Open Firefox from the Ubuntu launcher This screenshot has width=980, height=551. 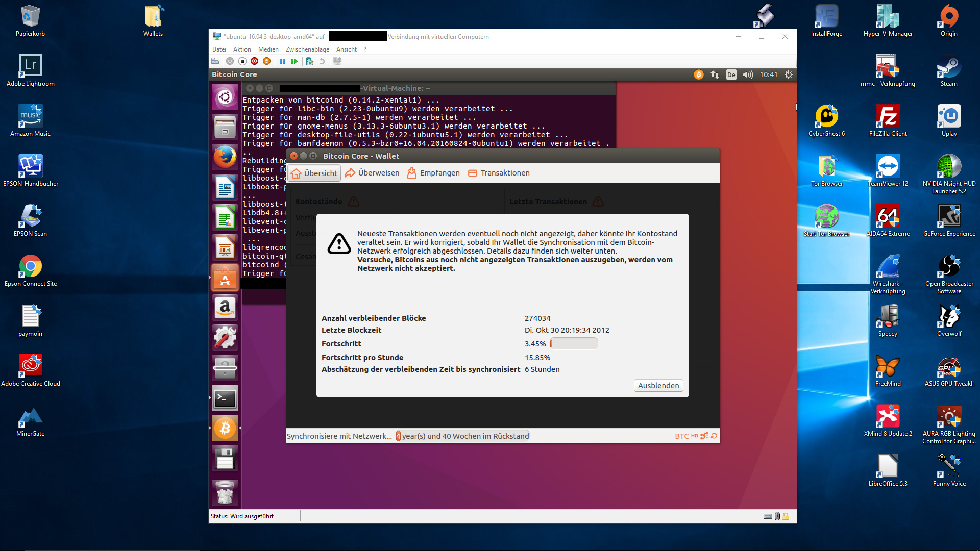point(225,157)
